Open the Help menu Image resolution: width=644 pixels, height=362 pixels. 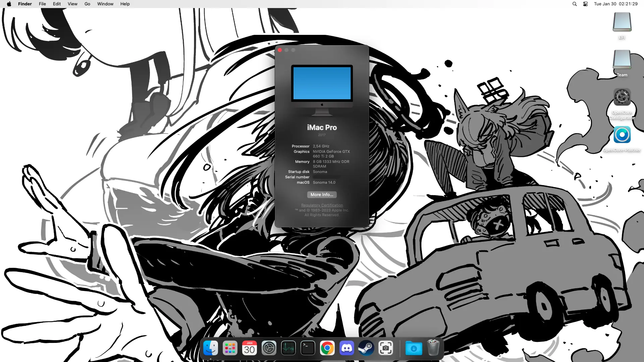125,4
